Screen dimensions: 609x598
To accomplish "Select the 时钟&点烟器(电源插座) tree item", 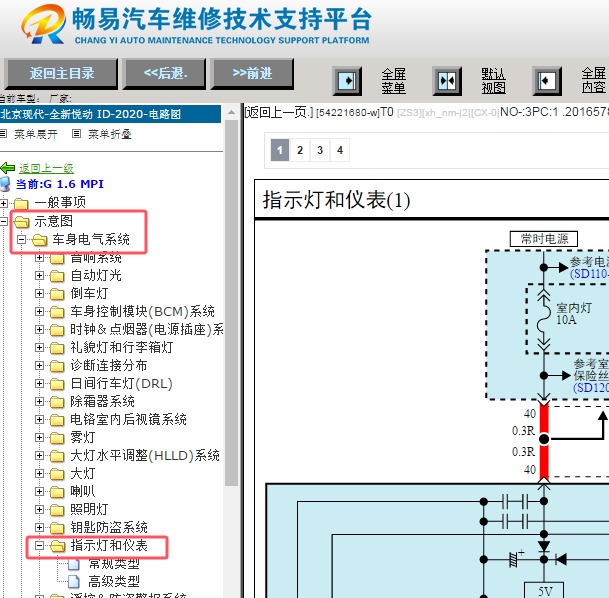I will click(x=147, y=330).
